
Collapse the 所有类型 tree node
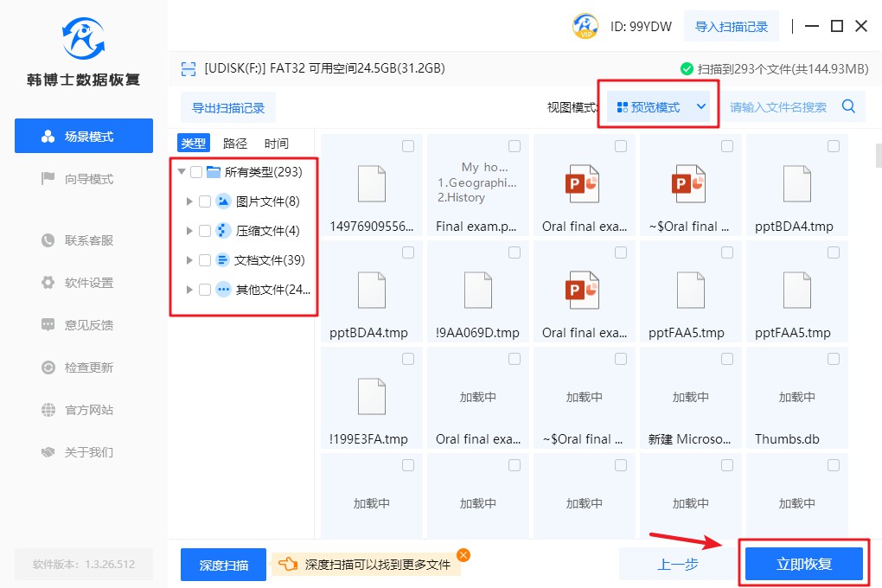point(181,171)
